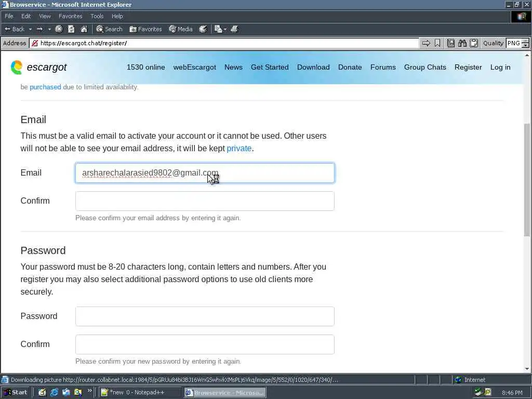Screen dimensions: 532x399
Task: Click the first quick launch icon
Action: [42, 392]
